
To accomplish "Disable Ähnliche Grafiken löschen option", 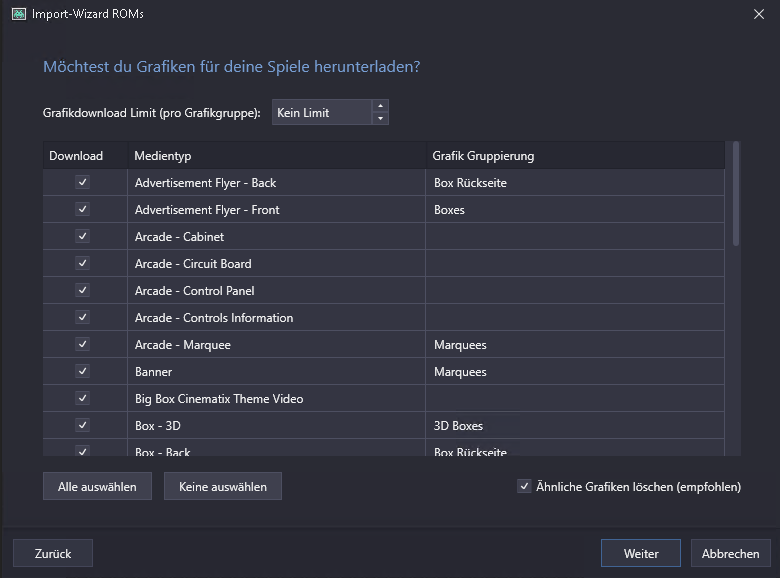I will tap(524, 487).
